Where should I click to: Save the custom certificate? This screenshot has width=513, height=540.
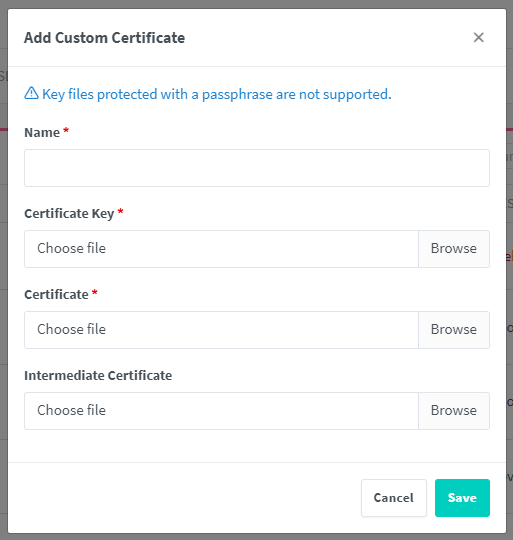[x=462, y=498]
